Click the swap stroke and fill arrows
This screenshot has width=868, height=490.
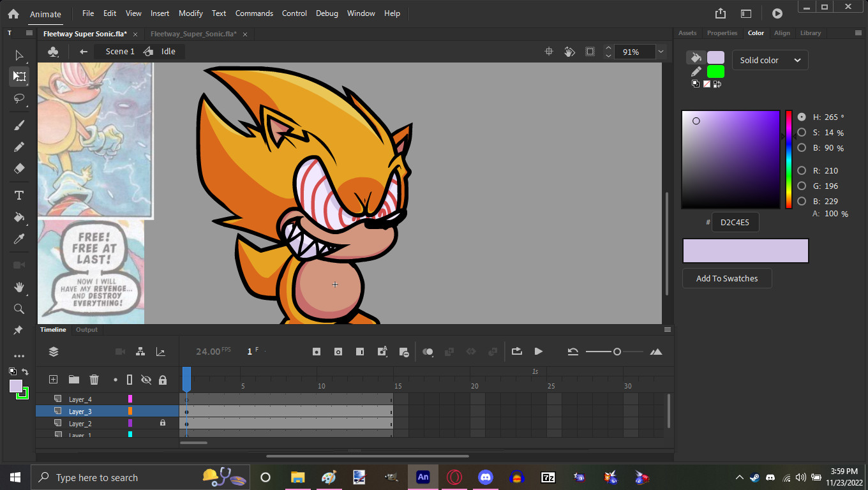(26, 371)
